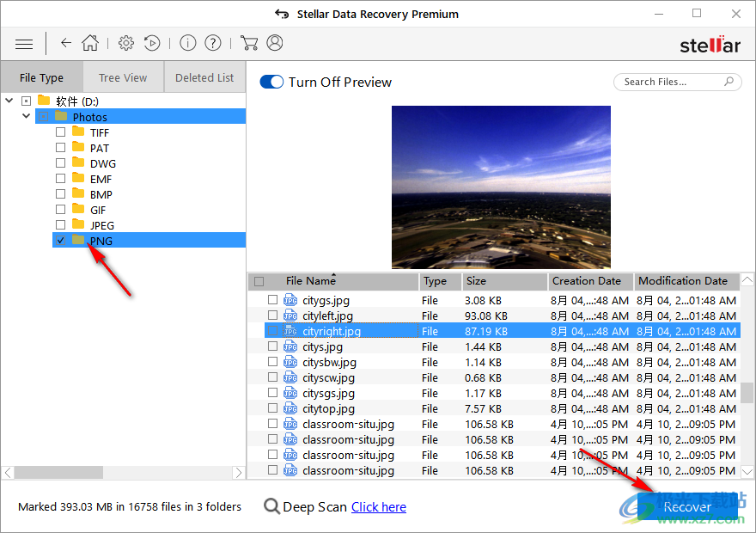Click the search magnifier icon
This screenshot has height=533, width=756.
(x=729, y=82)
